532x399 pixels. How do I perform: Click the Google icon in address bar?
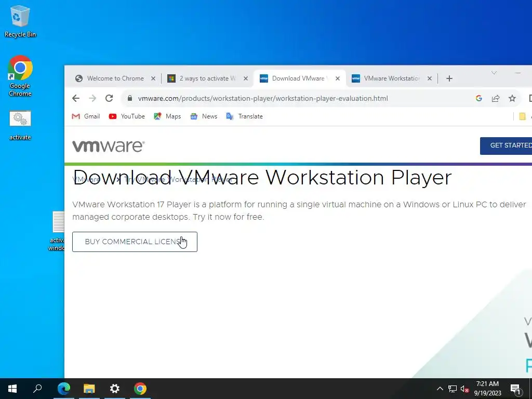478,98
